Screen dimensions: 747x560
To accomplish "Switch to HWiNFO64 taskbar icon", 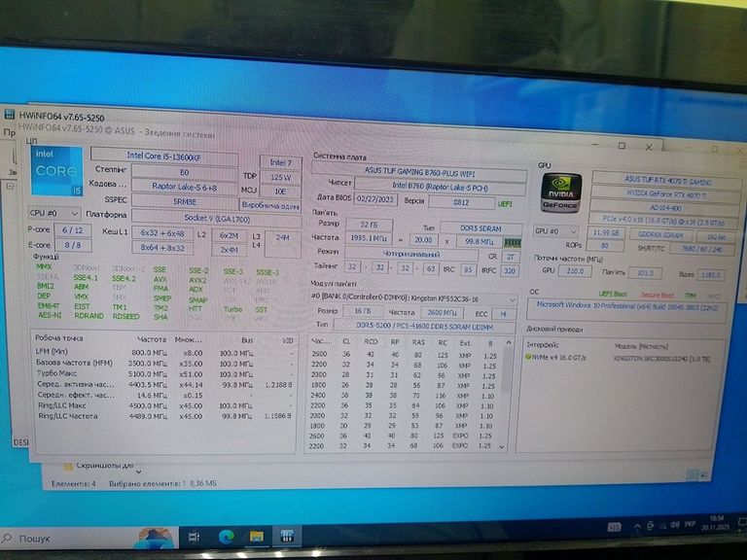I will tap(287, 537).
